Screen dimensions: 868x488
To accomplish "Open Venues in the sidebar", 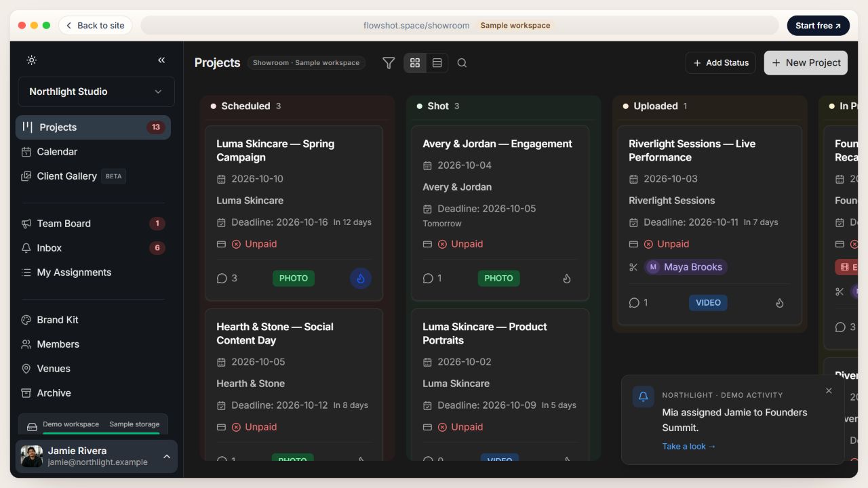I will [93, 369].
